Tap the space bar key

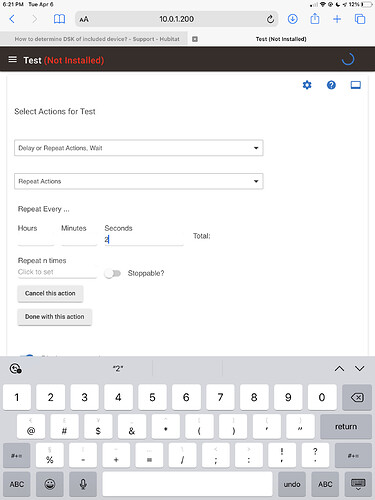(x=187, y=484)
